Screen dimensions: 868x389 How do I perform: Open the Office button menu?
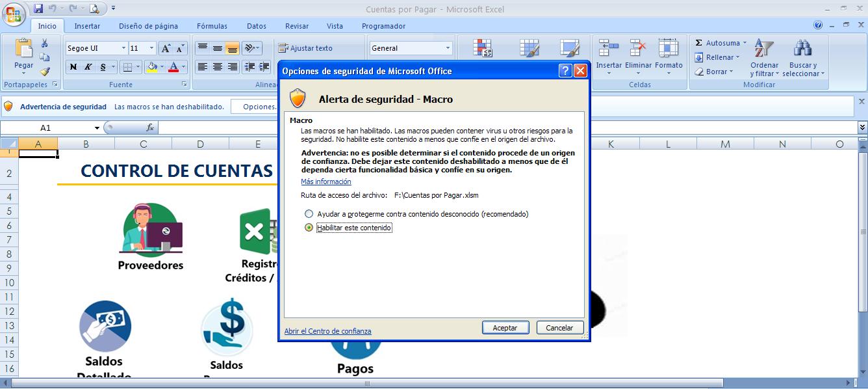click(14, 14)
